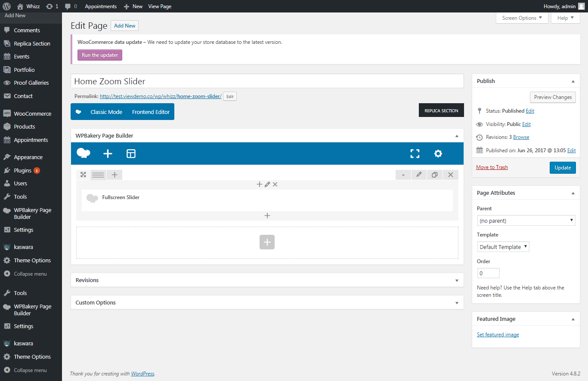Add a new element in WPBakery navbar

(x=108, y=154)
